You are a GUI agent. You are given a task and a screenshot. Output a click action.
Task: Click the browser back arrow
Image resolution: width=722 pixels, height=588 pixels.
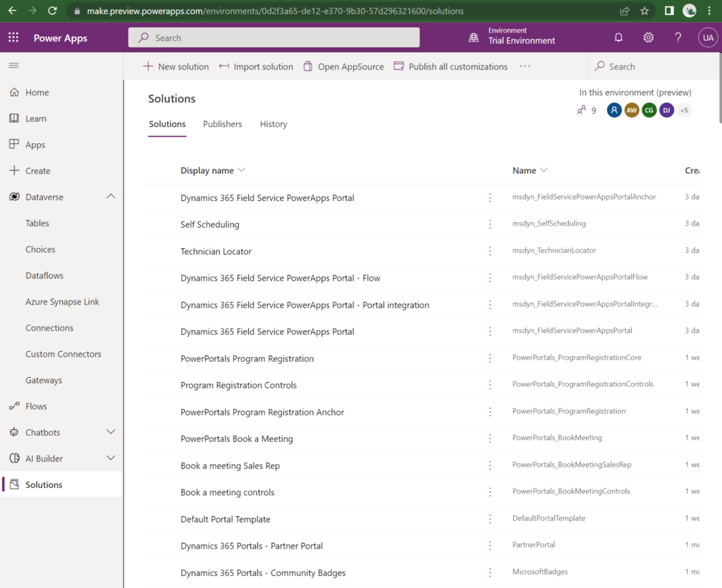click(x=13, y=11)
